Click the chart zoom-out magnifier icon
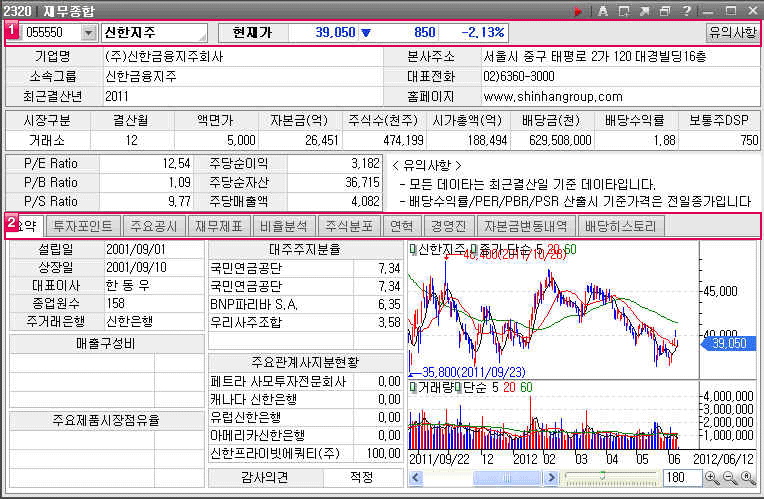764x499 pixels. (730, 478)
